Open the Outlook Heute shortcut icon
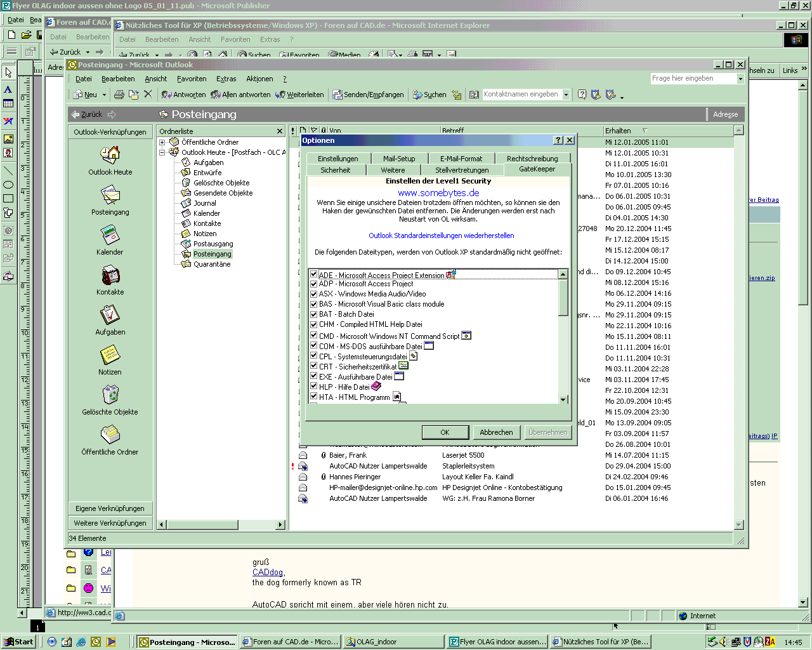This screenshot has width=812, height=650. [x=110, y=154]
